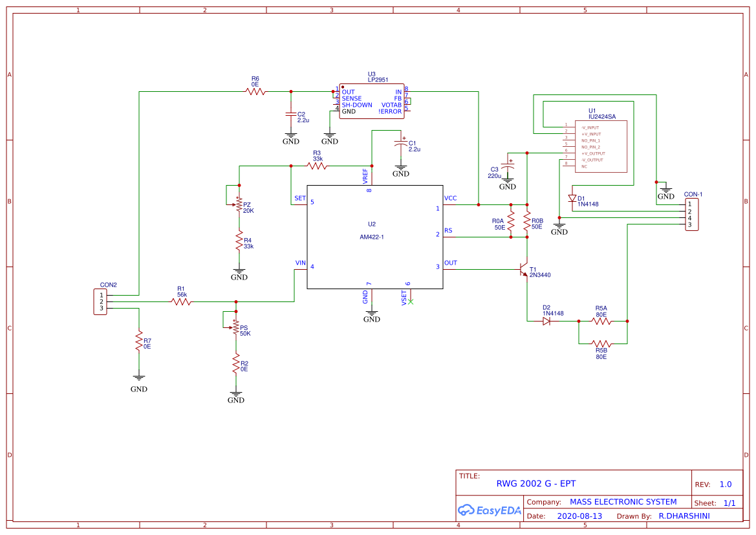Click the D2 1N4148 diode symbol
The height and width of the screenshot is (535, 756).
546,321
